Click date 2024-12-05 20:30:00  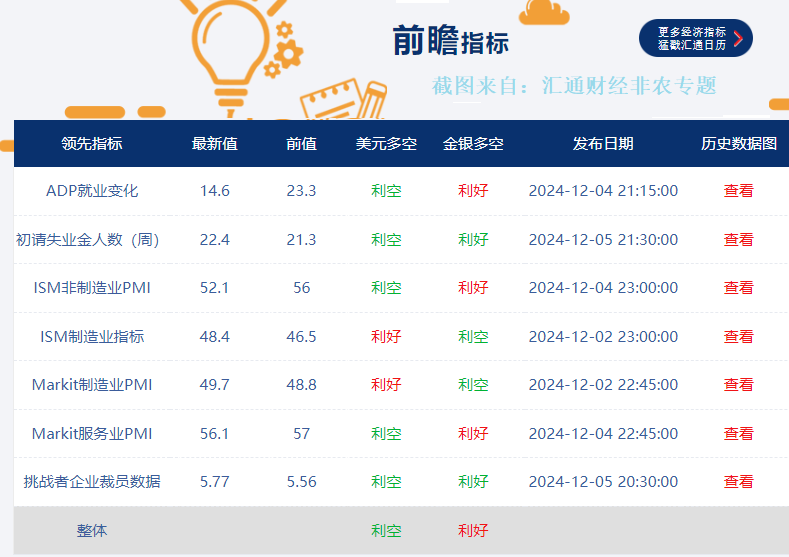point(603,482)
